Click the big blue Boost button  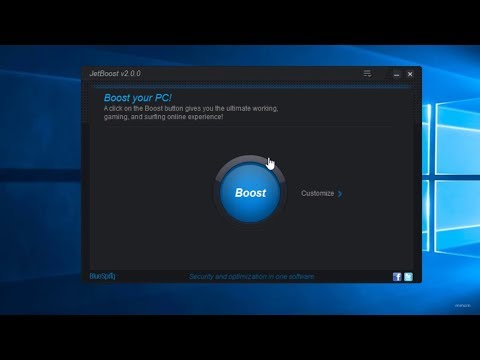(250, 192)
